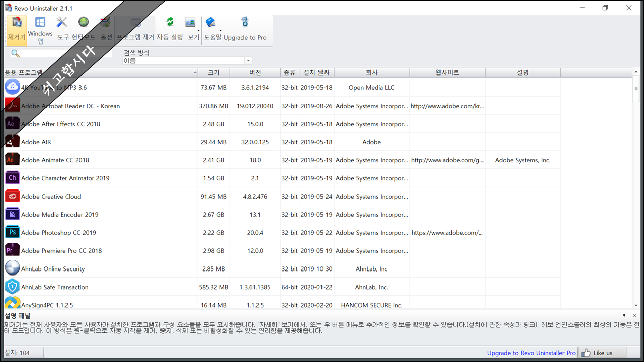Open the 제거기 uninstaller view
Screen dimensions: 644x362
point(17,30)
